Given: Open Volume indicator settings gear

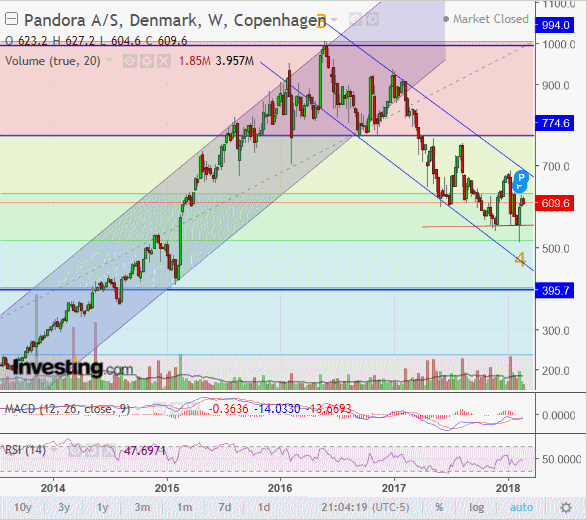Looking at the screenshot, I should tap(147, 61).
